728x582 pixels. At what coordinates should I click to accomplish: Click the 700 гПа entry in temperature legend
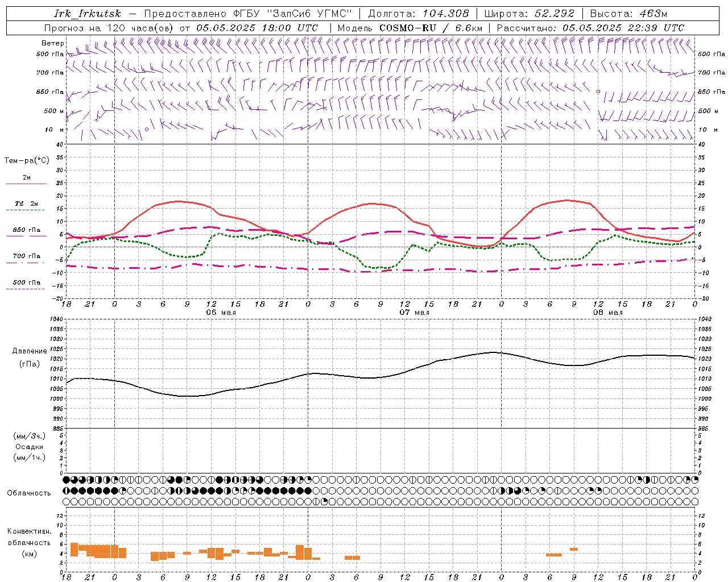[x=27, y=256]
